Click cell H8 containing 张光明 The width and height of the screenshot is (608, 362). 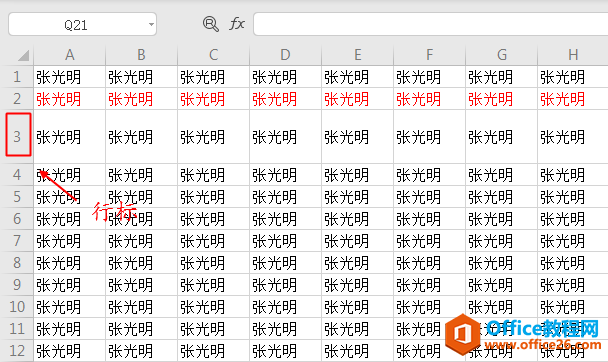(573, 263)
